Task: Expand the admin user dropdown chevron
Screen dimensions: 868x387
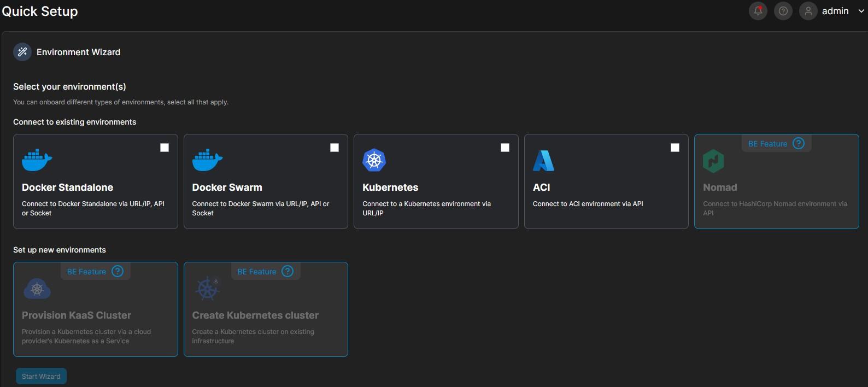Action: click(x=861, y=11)
